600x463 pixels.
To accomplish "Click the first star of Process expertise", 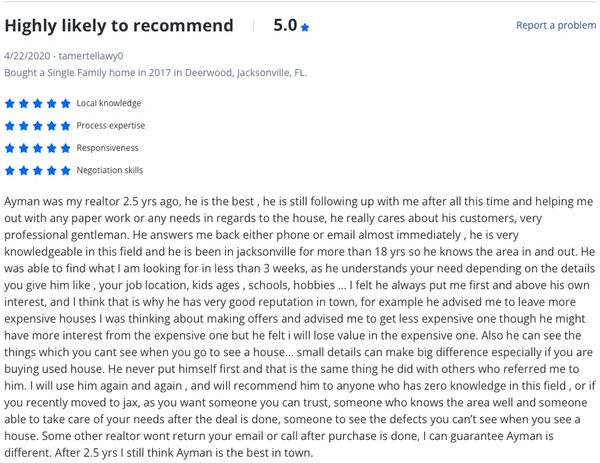I will 10,126.
